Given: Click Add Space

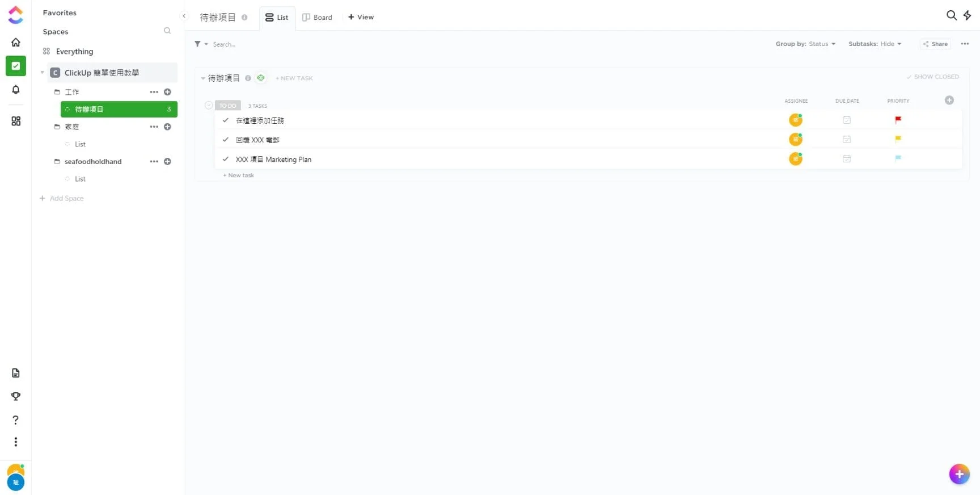Looking at the screenshot, I should [x=62, y=198].
